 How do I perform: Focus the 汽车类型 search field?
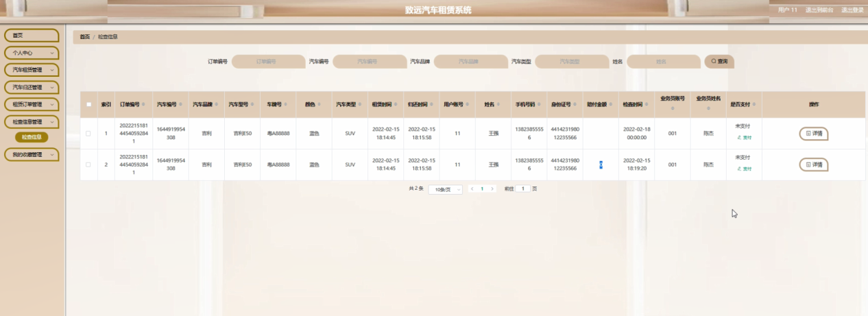[x=571, y=62]
